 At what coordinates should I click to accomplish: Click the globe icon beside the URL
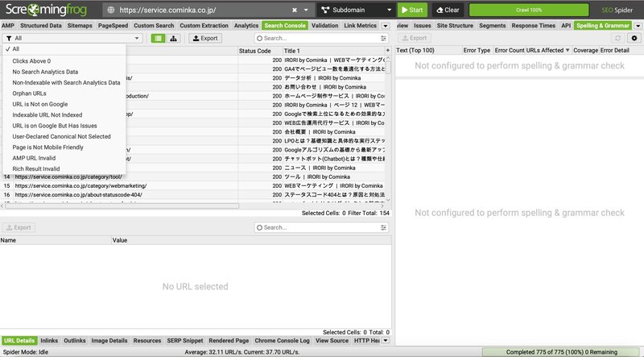(x=111, y=10)
